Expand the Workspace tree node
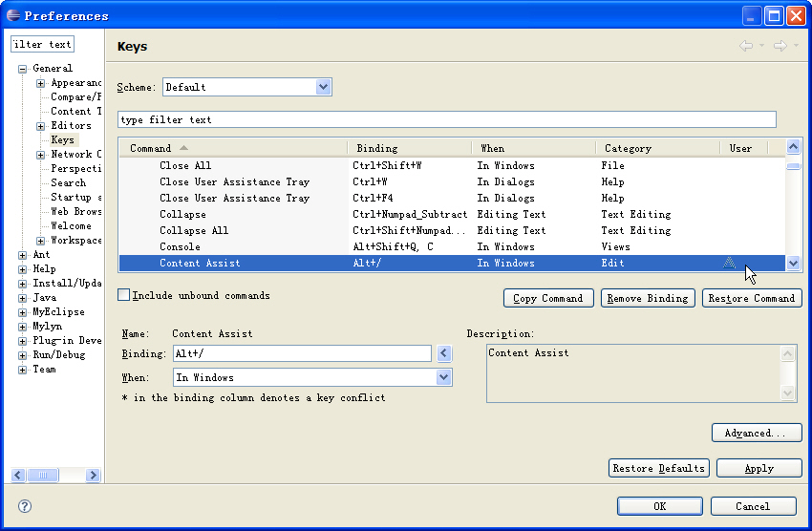Image resolution: width=812 pixels, height=531 pixels. click(x=40, y=241)
